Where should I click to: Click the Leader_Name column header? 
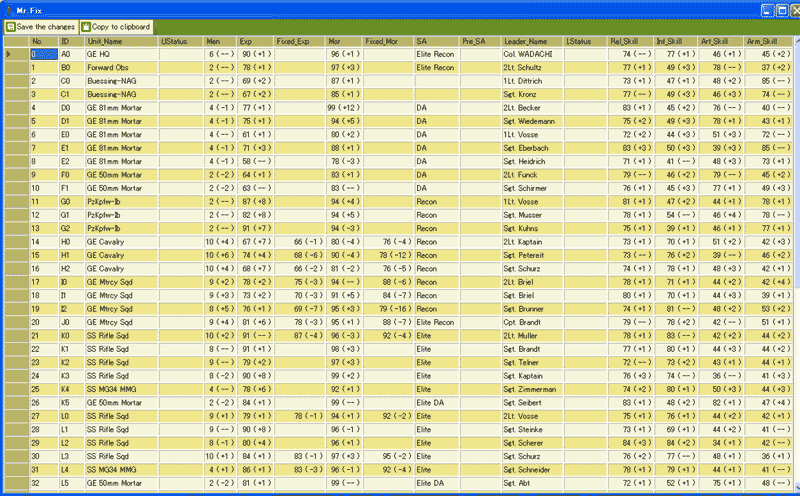533,41
